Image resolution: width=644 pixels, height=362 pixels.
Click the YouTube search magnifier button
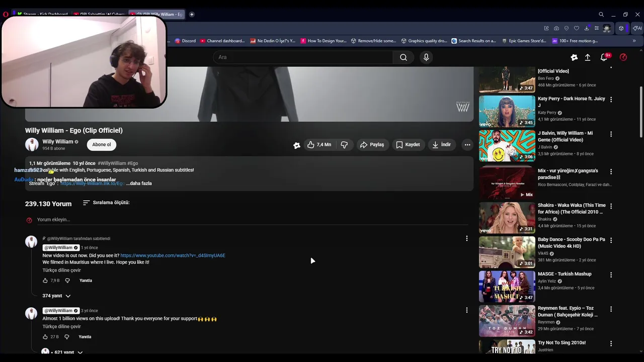tap(404, 57)
